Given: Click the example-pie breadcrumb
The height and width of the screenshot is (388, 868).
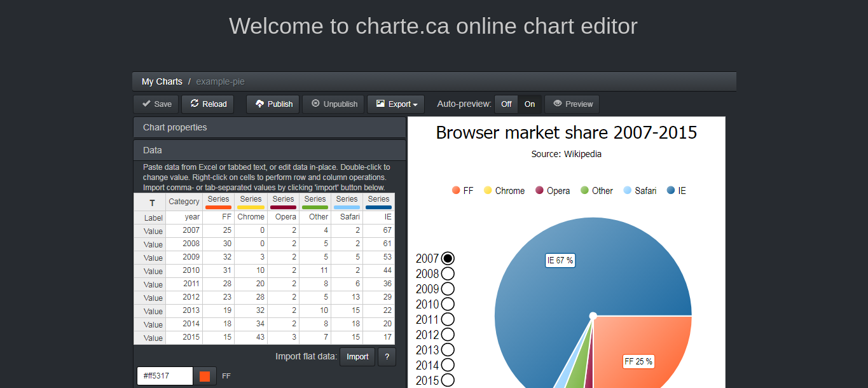Looking at the screenshot, I should [x=220, y=81].
